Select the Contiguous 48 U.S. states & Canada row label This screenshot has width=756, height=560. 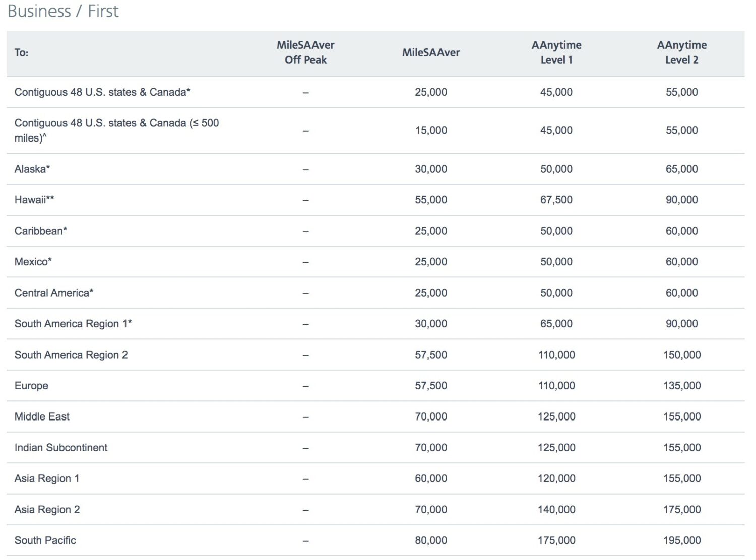105,92
